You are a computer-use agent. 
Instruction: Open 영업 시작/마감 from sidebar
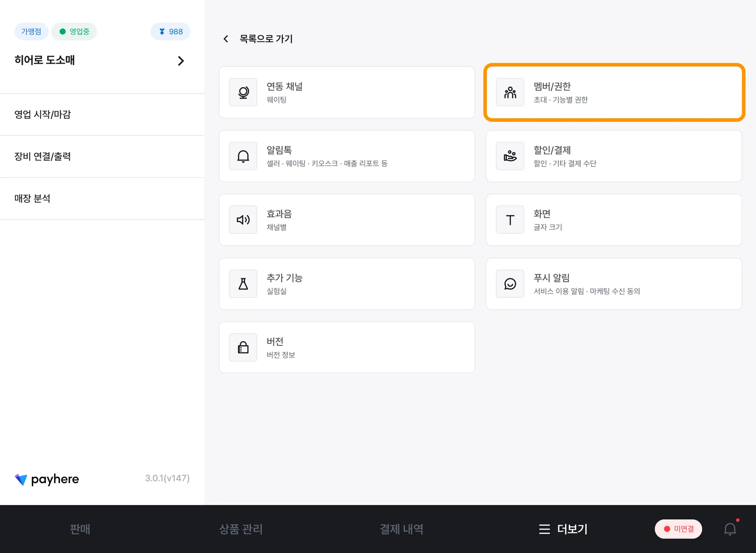click(42, 114)
